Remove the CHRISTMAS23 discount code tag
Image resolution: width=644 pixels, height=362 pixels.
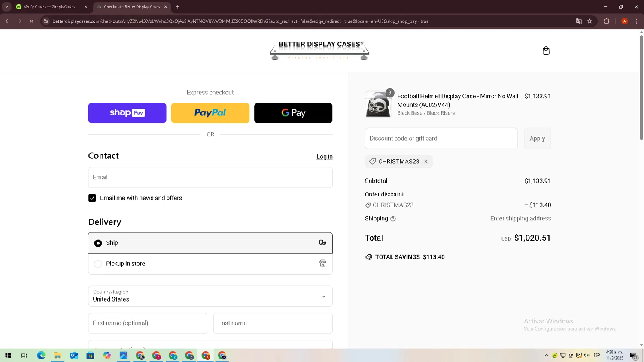tap(426, 162)
